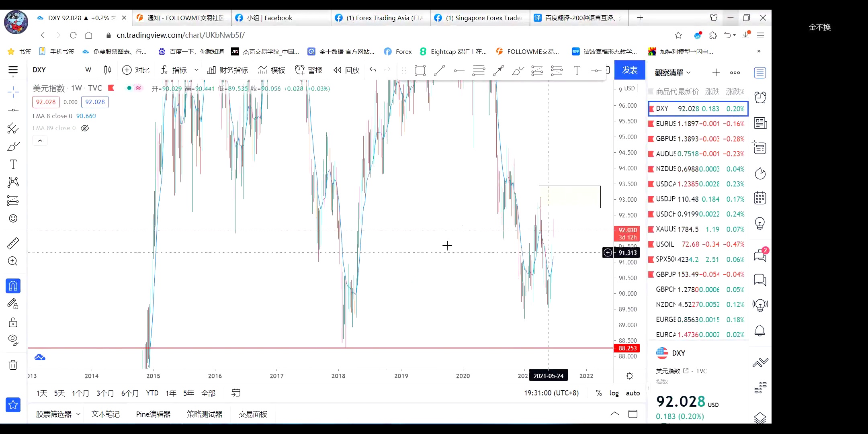Toggle log scale on price axis
The width and height of the screenshot is (868, 434).
(x=614, y=393)
